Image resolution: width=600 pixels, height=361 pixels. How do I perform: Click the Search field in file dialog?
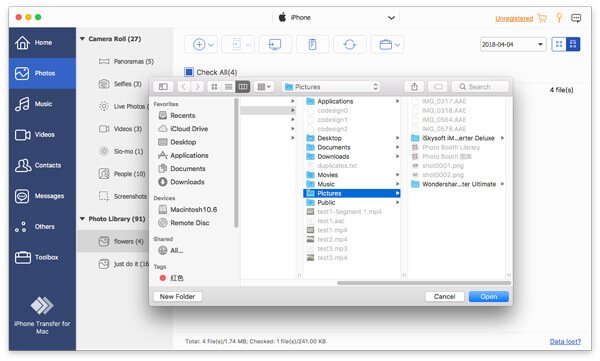tap(480, 87)
